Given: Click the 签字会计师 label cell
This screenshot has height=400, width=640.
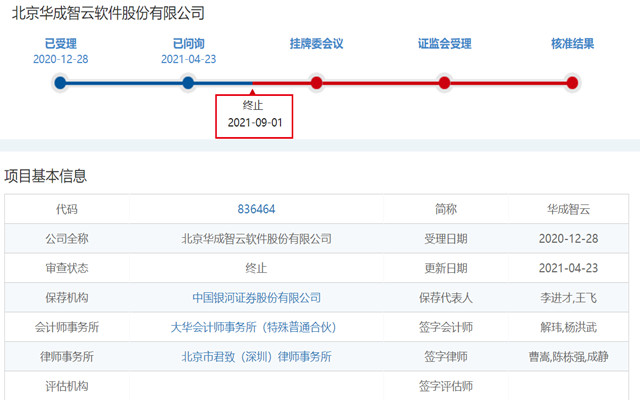Looking at the screenshot, I should (x=446, y=327).
